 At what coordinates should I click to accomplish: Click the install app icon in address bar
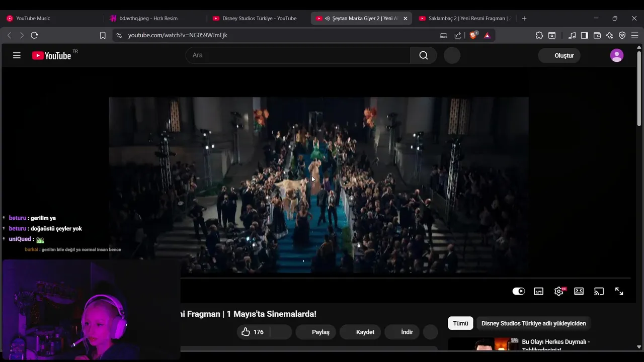[x=443, y=35]
